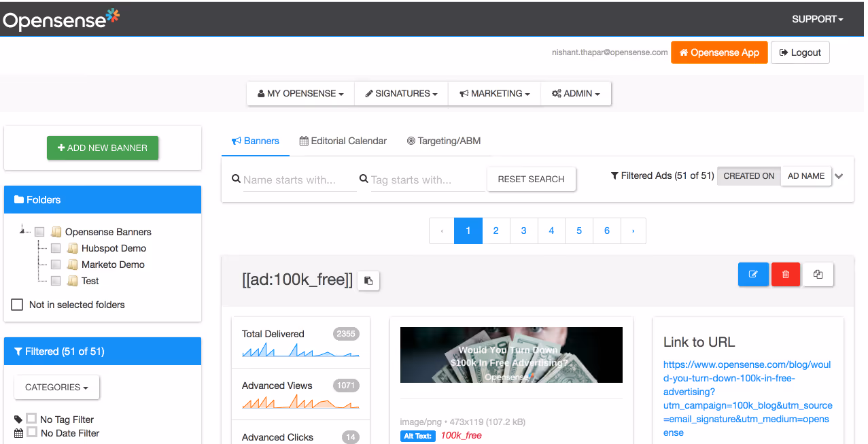This screenshot has width=868, height=444.
Task: Switch to the Editorial Calendar tab
Action: pos(343,141)
